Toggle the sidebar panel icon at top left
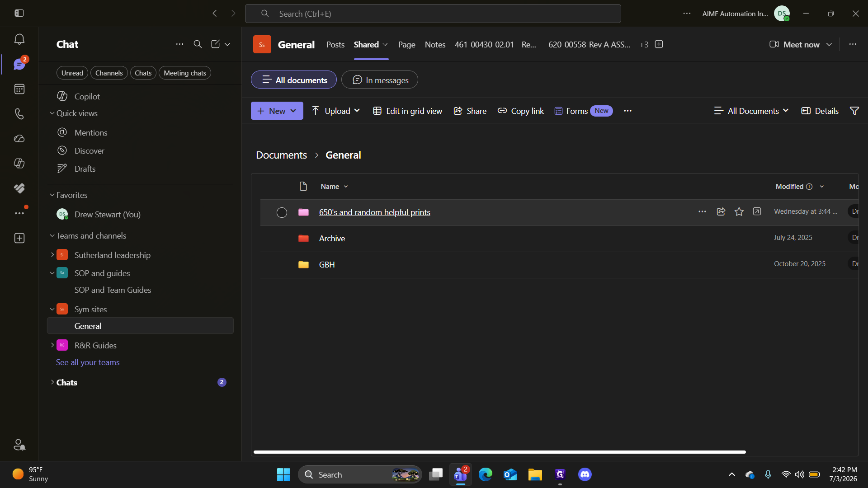Viewport: 868px width, 488px height. coord(19,13)
